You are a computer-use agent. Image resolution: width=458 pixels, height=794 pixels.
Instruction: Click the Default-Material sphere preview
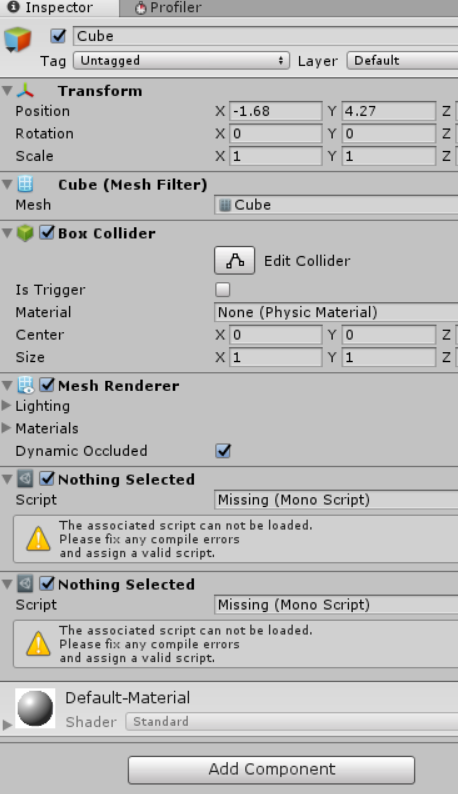point(35,708)
